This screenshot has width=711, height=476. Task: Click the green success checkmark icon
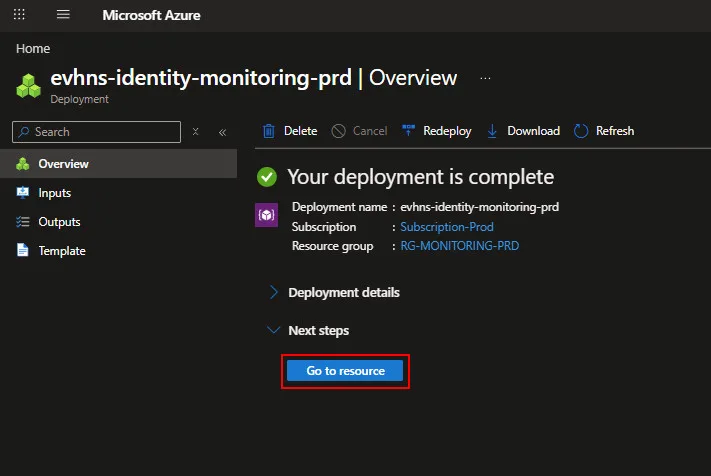tap(267, 177)
